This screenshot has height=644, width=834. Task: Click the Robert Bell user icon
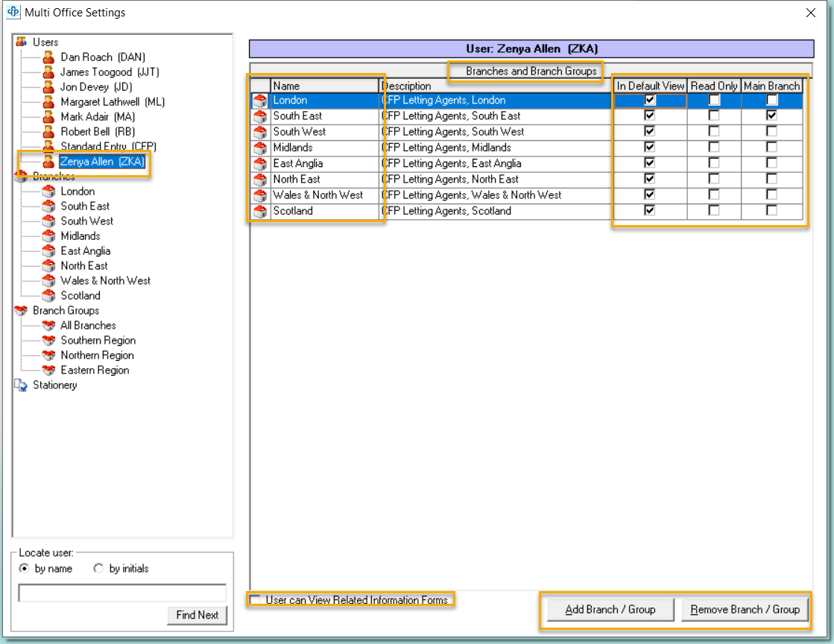coord(49,131)
